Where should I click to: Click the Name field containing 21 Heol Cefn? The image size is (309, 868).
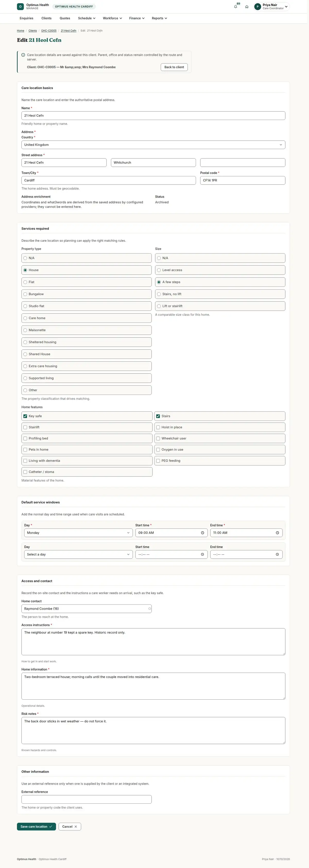pos(153,116)
